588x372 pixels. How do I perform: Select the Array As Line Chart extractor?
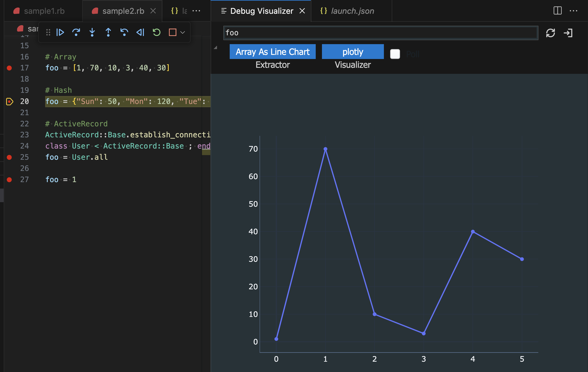[x=272, y=52]
